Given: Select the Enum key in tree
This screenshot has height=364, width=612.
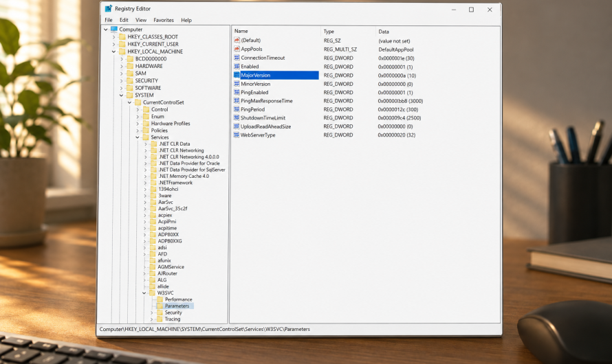Looking at the screenshot, I should point(157,117).
